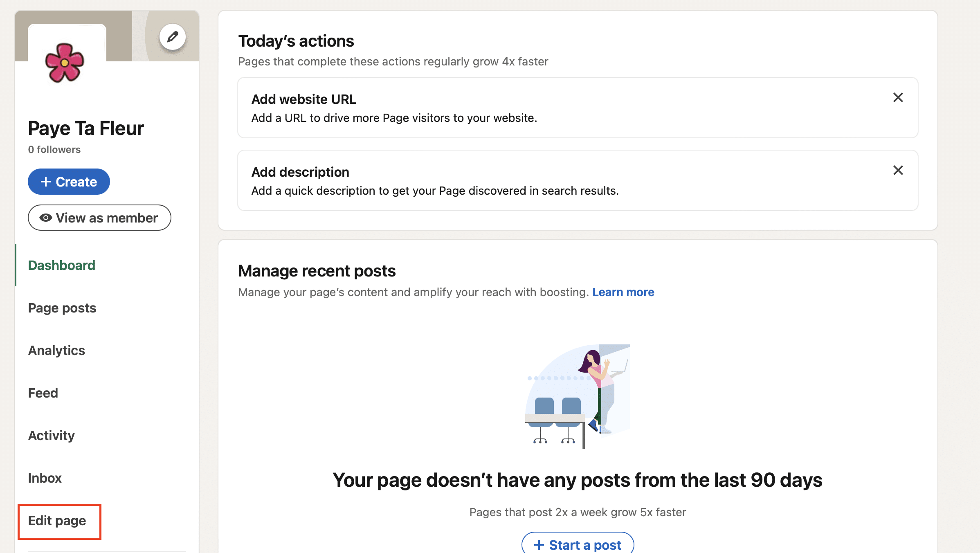Screen dimensions: 980x553
Task: Click the Create button
Action: click(69, 181)
